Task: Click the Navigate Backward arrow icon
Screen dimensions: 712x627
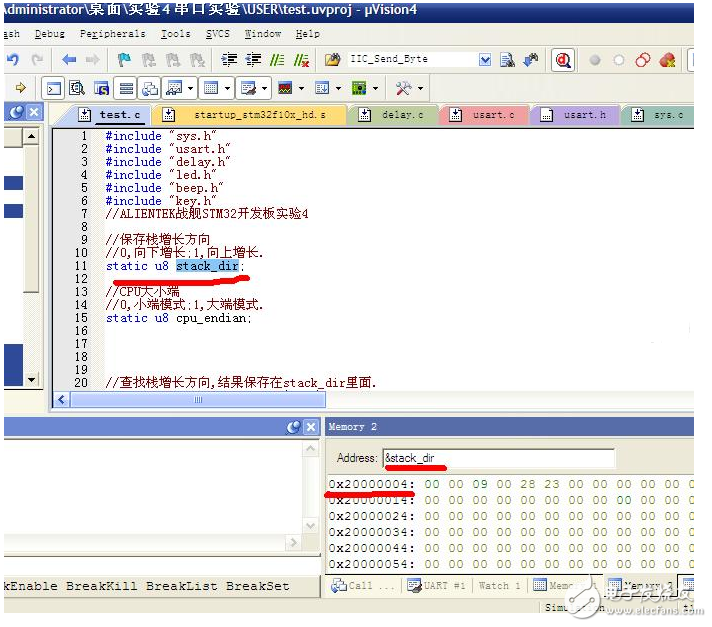Action: (69, 60)
